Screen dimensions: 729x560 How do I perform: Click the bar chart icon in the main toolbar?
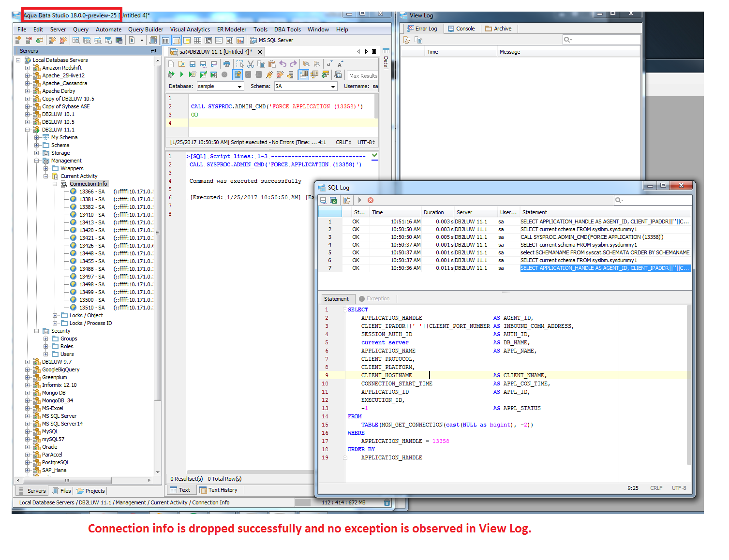coord(240,40)
